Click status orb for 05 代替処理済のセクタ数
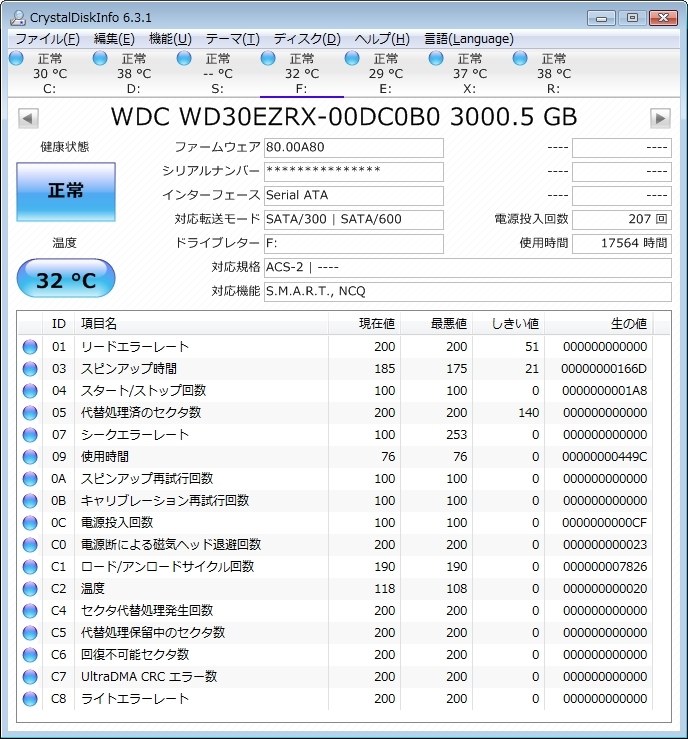 pos(30,413)
